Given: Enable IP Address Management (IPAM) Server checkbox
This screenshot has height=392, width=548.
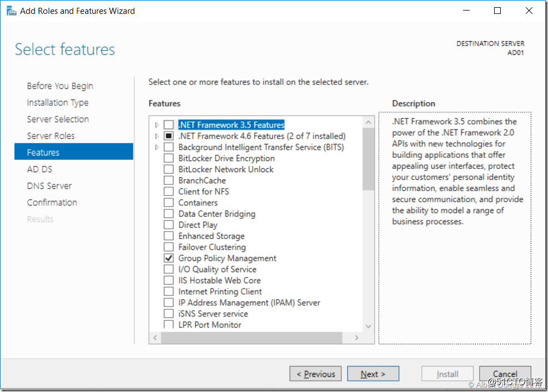Looking at the screenshot, I should tap(168, 303).
